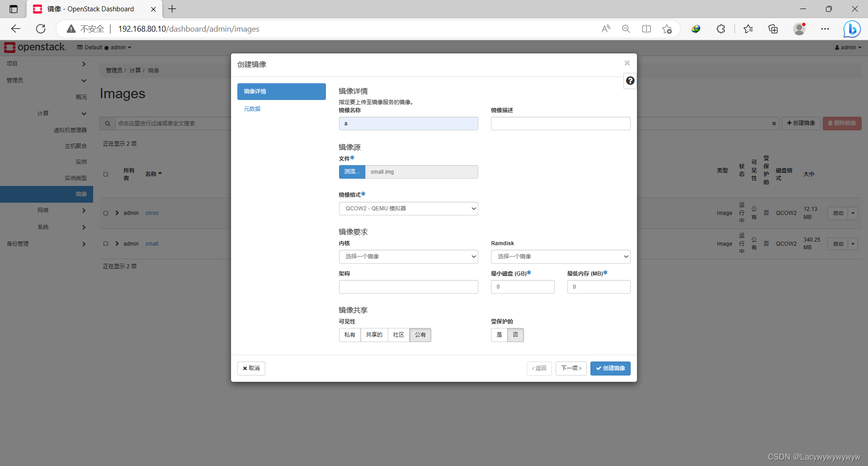Open the admin user menu at top right
This screenshot has width=868, height=466.
tap(848, 47)
